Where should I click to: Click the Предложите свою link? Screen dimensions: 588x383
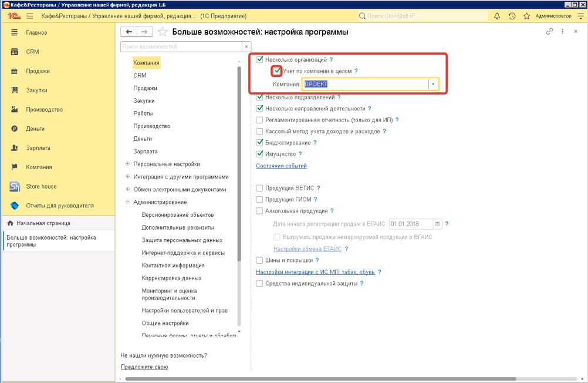[x=144, y=367]
